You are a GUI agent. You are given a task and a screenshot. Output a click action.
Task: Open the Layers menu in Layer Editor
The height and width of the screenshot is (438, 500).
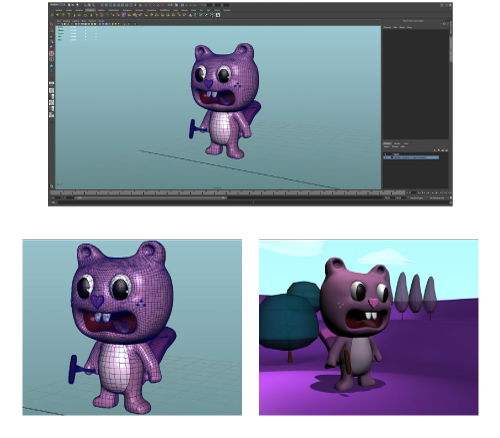pyautogui.click(x=387, y=147)
